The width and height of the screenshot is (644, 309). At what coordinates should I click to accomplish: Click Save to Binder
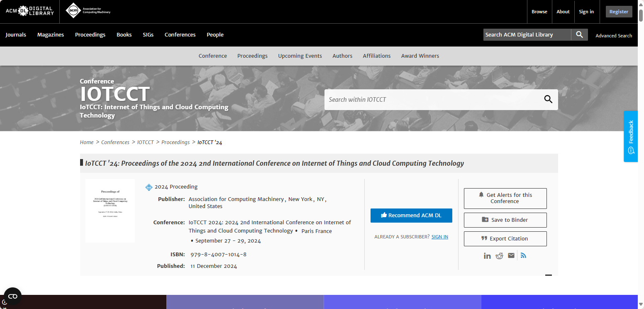click(x=505, y=220)
